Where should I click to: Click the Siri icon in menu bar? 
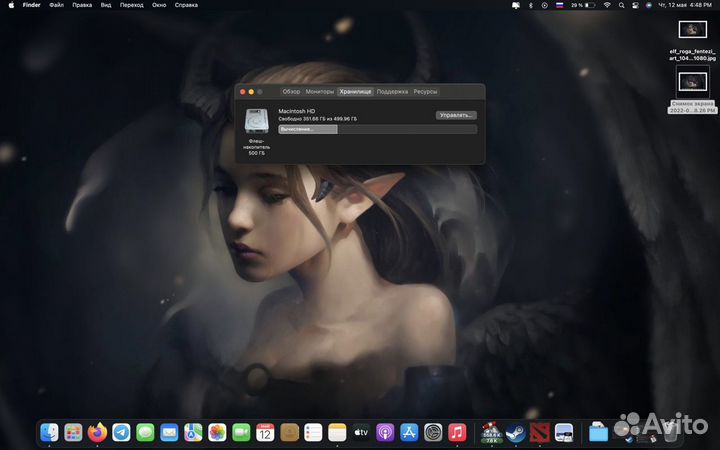point(648,5)
